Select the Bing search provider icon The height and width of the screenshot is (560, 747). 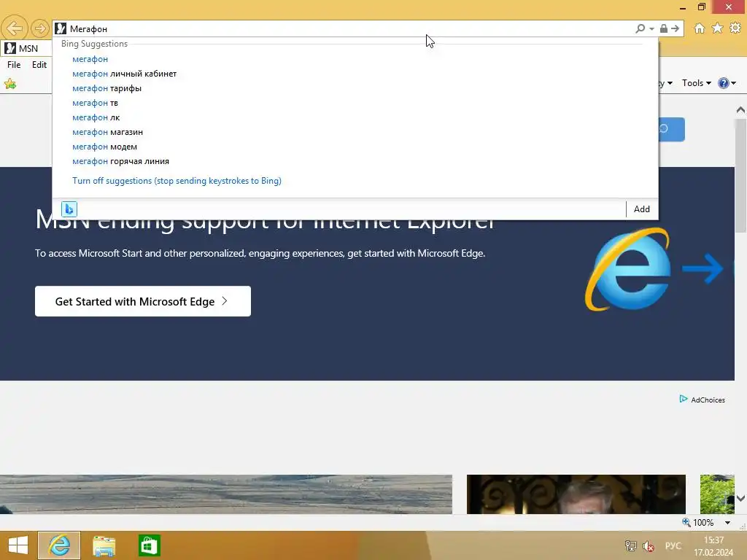[69, 209]
